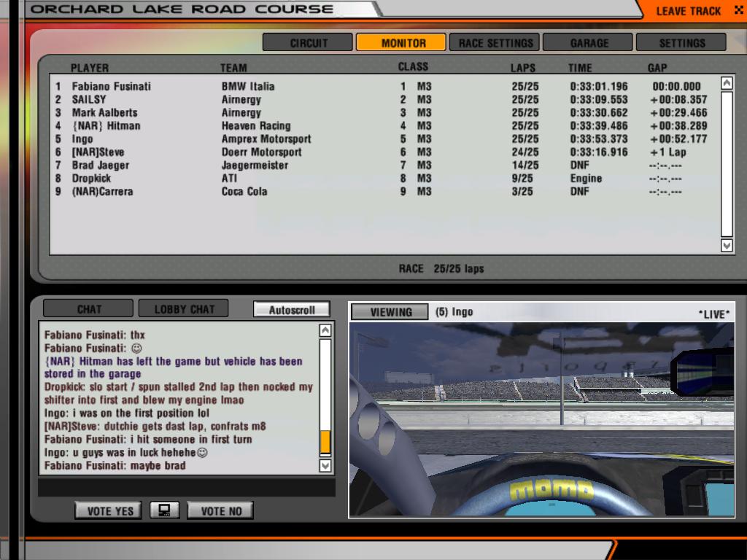Switch to the Circuit tab
The image size is (747, 560).
tap(308, 43)
